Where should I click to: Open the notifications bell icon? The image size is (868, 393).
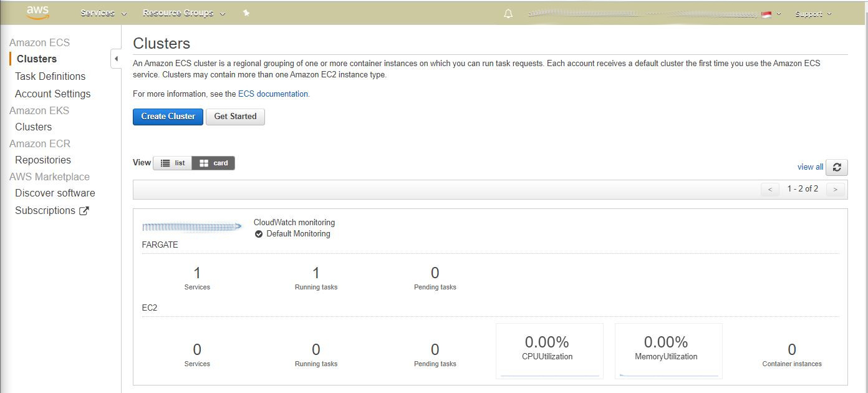click(508, 13)
